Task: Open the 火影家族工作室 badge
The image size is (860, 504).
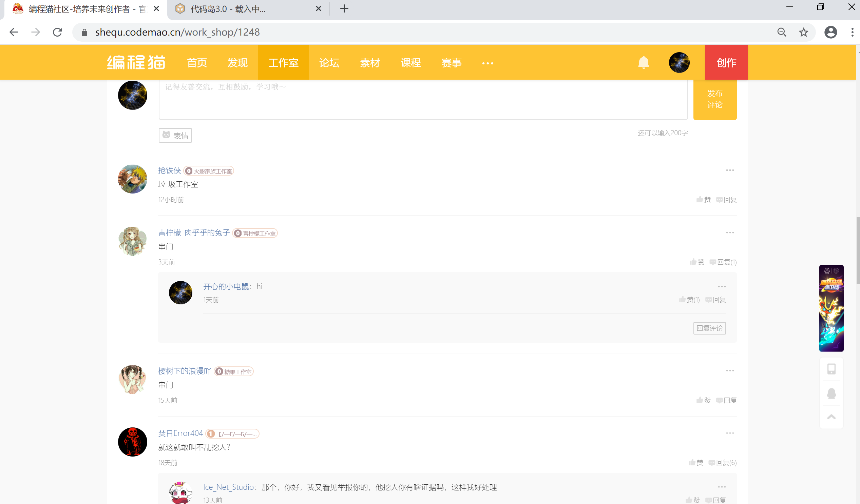Action: tap(209, 171)
